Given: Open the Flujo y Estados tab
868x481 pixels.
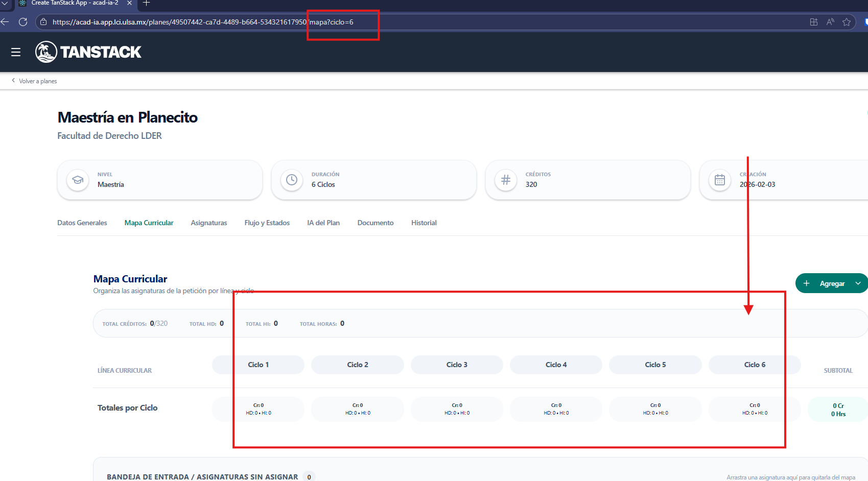Looking at the screenshot, I should tap(267, 223).
